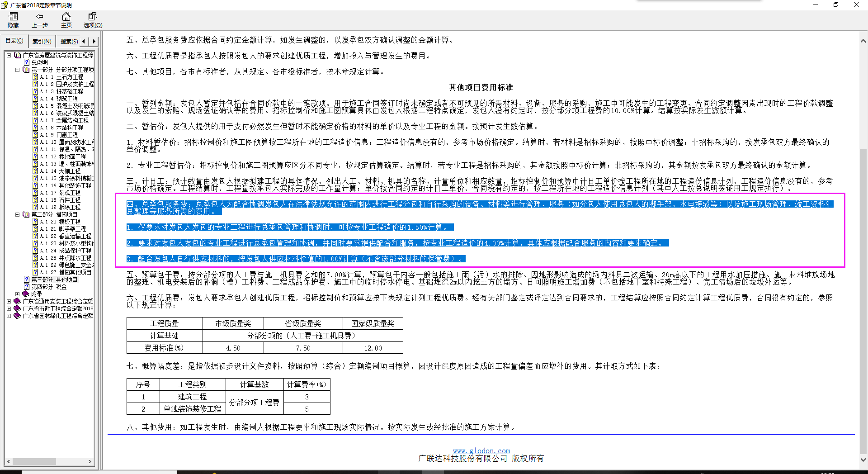Expand the 广东省通用安装工程综合定额 node
This screenshot has height=474, width=868.
click(x=9, y=301)
